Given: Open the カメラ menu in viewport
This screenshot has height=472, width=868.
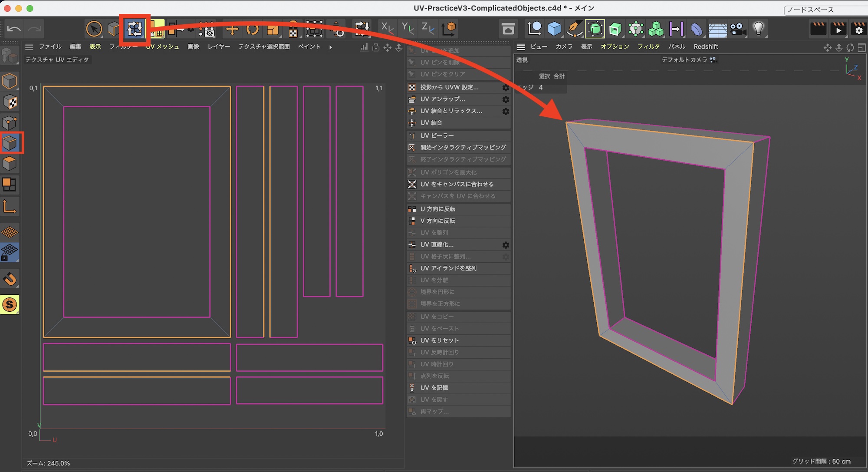Looking at the screenshot, I should [x=564, y=46].
